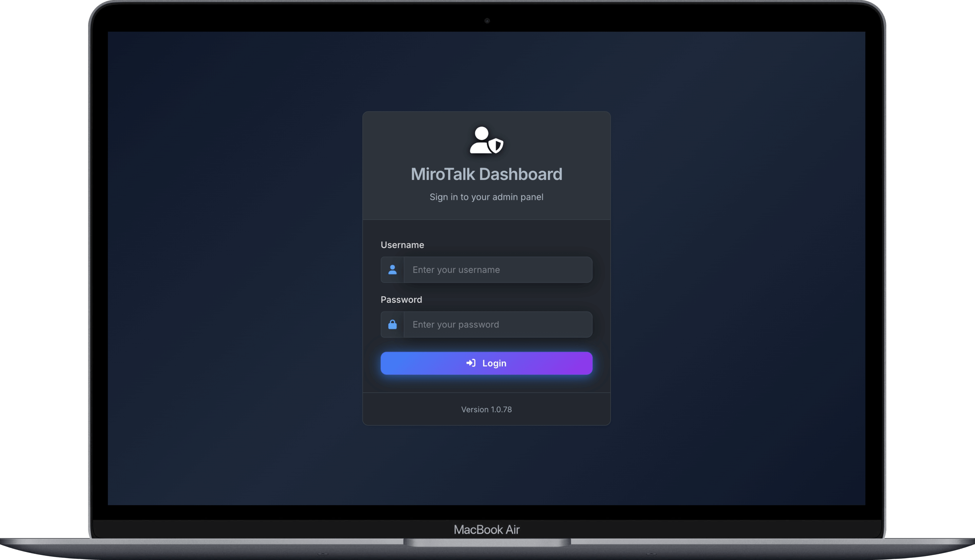The image size is (975, 560).
Task: Select the Password label
Action: pos(402,299)
